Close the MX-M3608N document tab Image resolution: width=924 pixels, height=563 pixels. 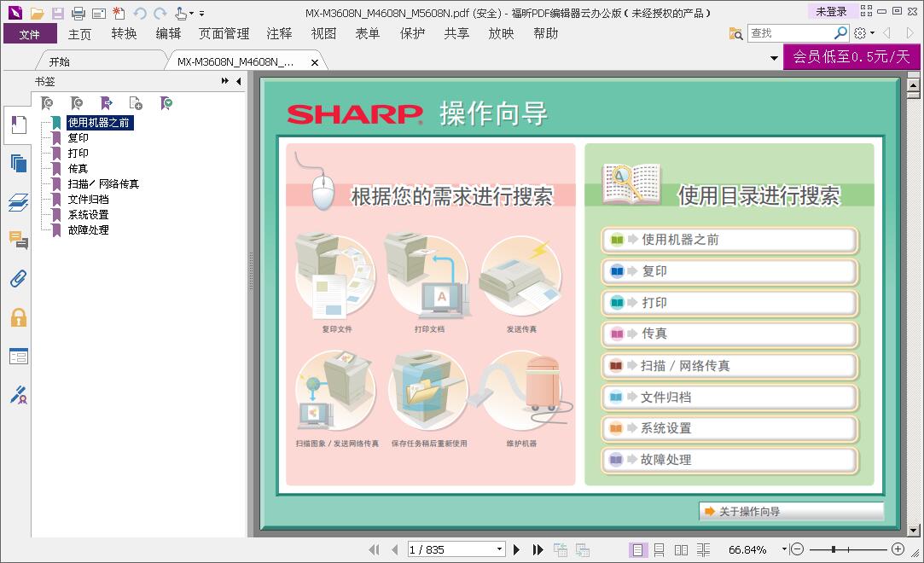click(315, 61)
